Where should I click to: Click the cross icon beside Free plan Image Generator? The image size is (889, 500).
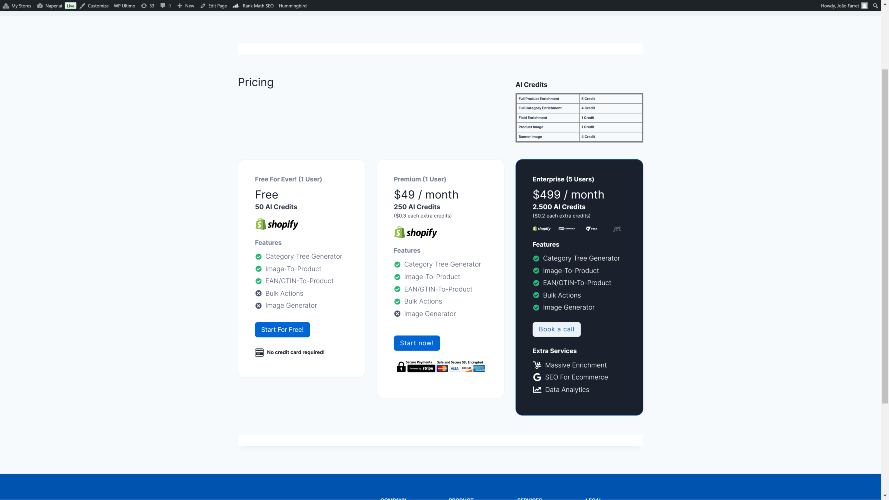click(259, 306)
